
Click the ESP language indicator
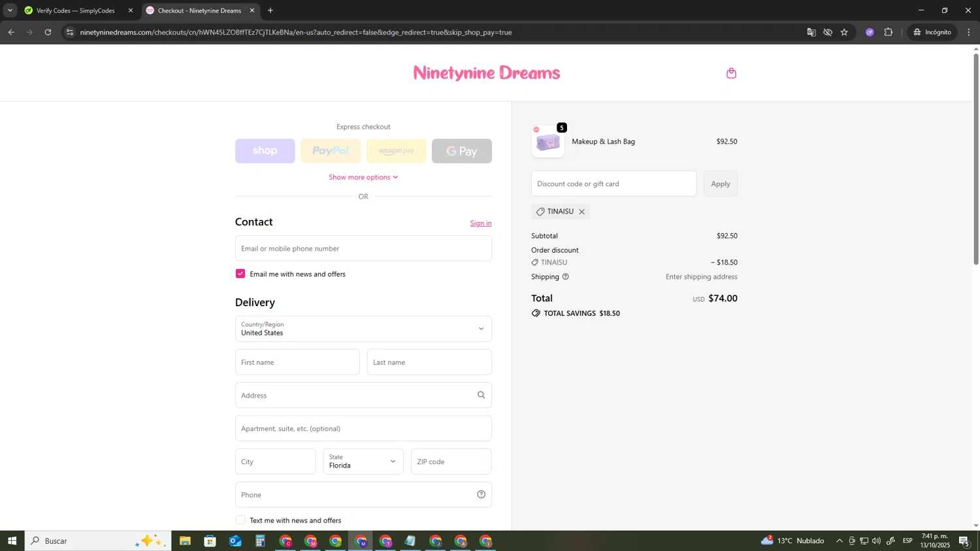click(907, 541)
